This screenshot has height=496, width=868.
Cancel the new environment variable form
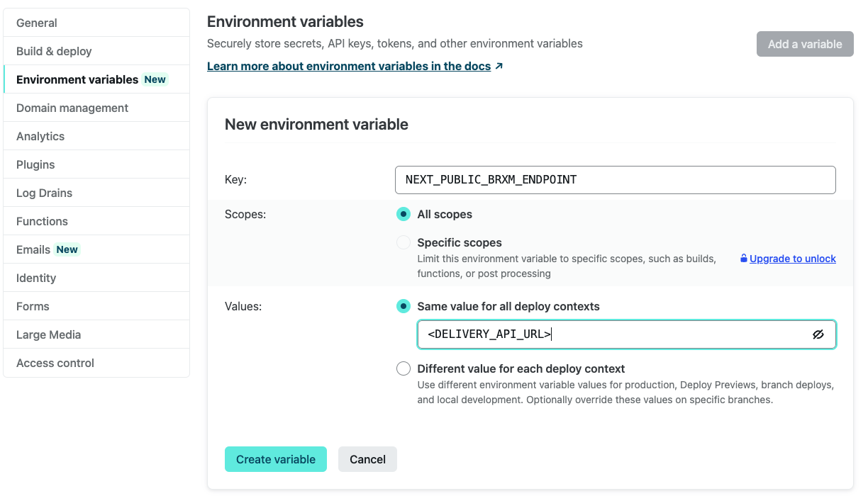367,459
